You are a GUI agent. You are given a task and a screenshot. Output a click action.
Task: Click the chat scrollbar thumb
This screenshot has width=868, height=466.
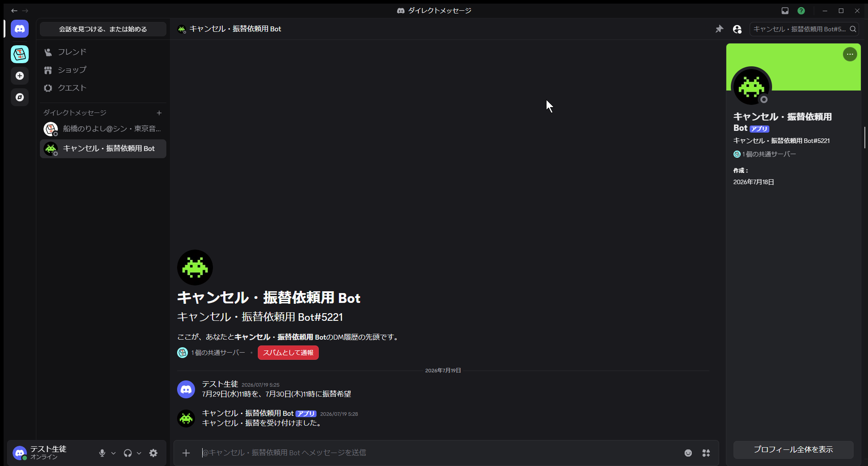[864, 138]
